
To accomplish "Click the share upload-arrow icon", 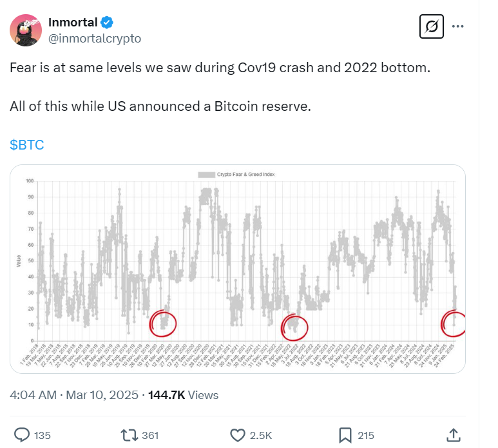I will 453,434.
